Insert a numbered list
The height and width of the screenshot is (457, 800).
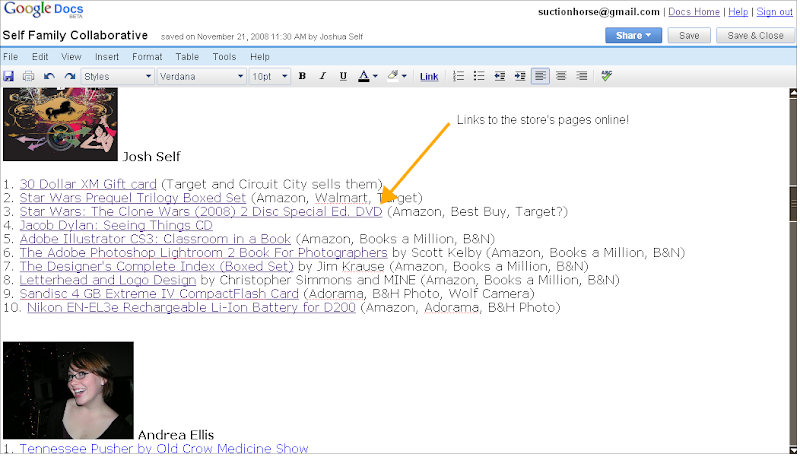click(x=459, y=76)
